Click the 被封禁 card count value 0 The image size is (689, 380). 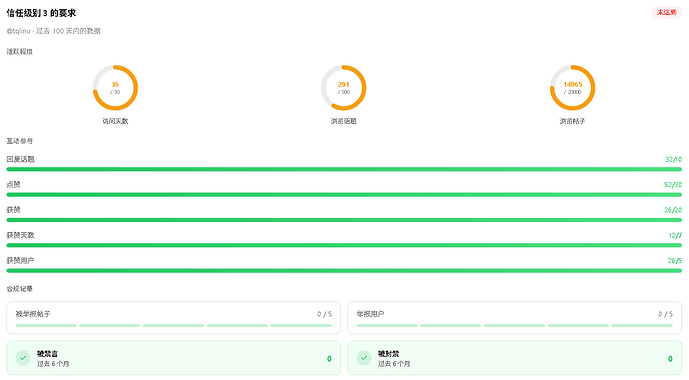[x=670, y=359]
